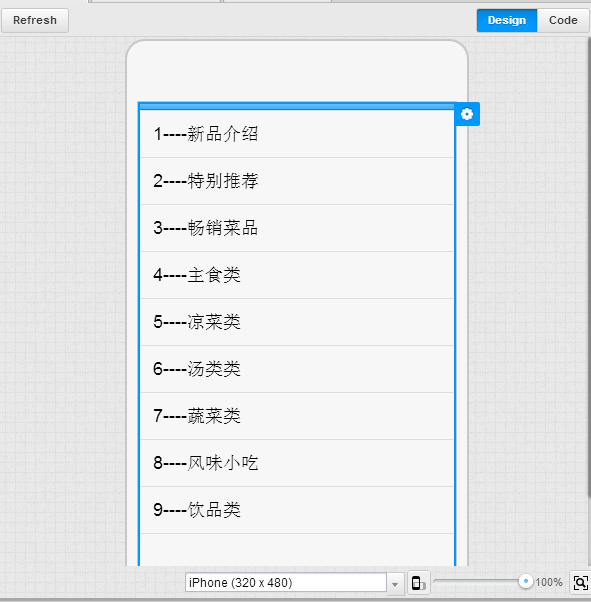Select list item 5----凉菜类

(x=297, y=322)
